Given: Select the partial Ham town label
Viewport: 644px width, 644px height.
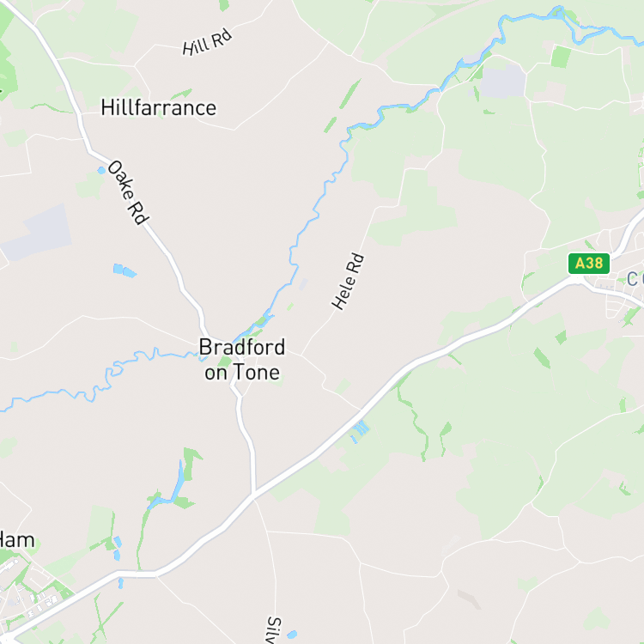Looking at the screenshot, I should pos(17,540).
